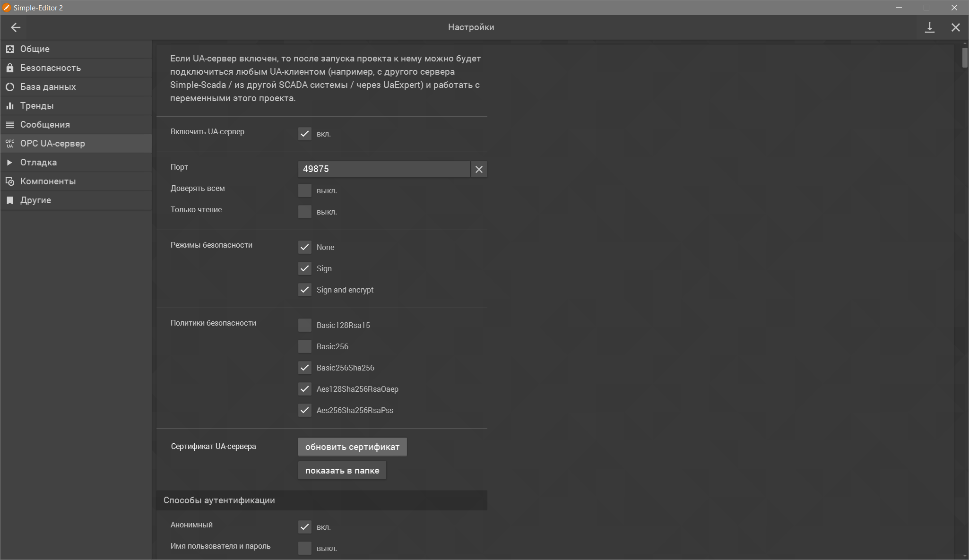
Task: Uncheck the None security mode
Action: pos(305,247)
